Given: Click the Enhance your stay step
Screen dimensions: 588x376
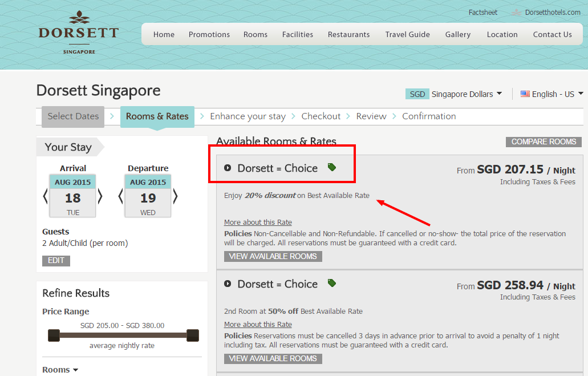Looking at the screenshot, I should click(248, 117).
